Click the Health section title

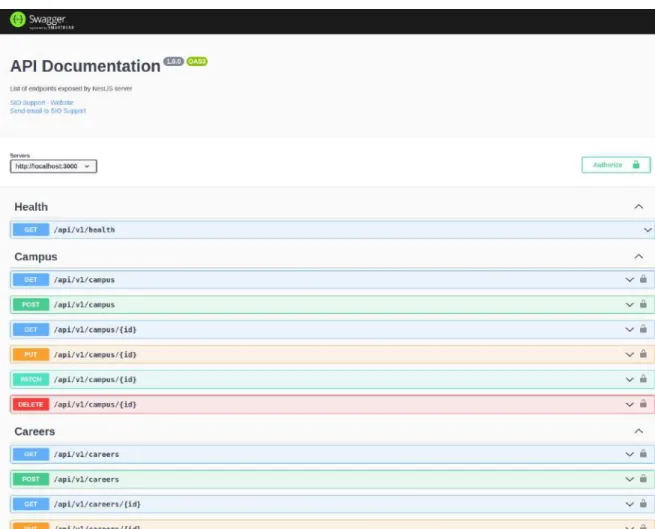click(31, 207)
